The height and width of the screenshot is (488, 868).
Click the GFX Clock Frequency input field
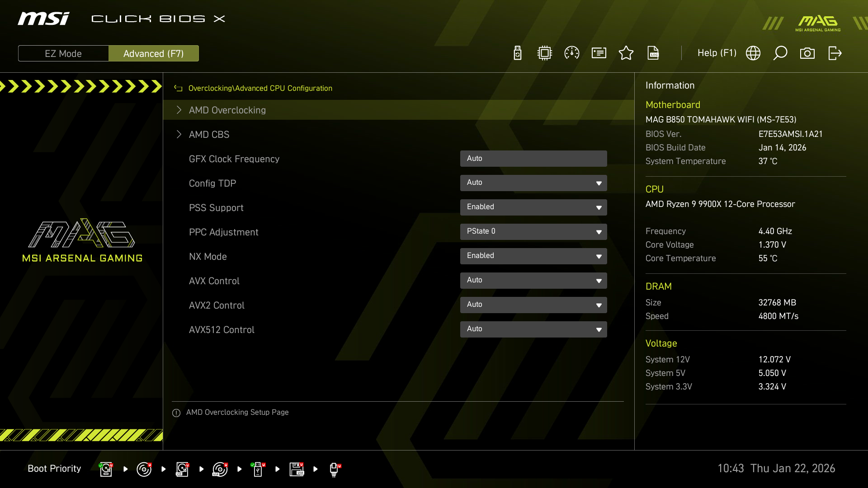533,159
